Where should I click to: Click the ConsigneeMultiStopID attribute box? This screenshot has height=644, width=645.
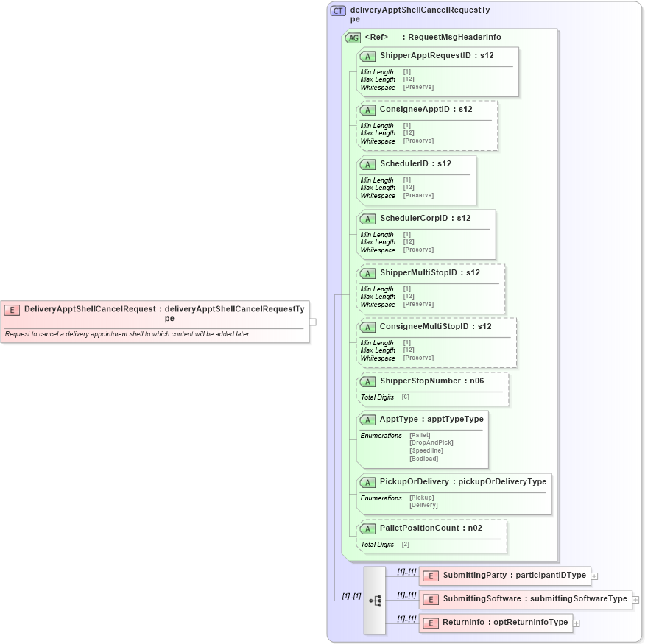pos(436,342)
